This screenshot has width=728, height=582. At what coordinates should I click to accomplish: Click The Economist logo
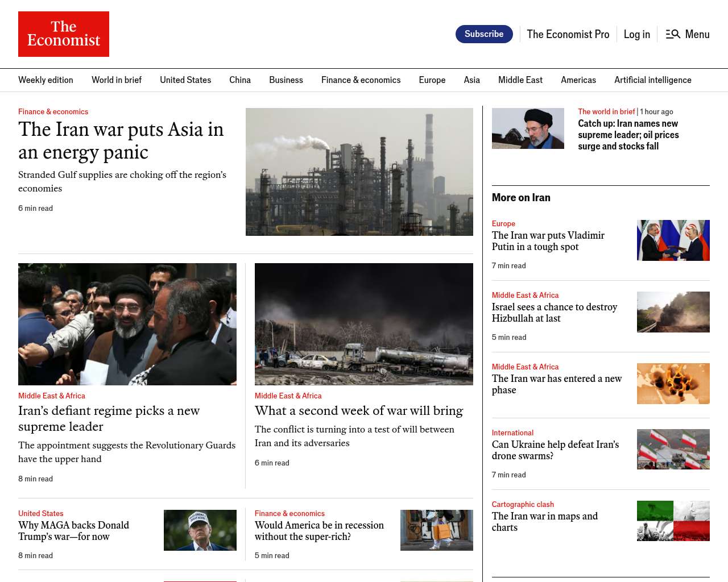click(64, 34)
